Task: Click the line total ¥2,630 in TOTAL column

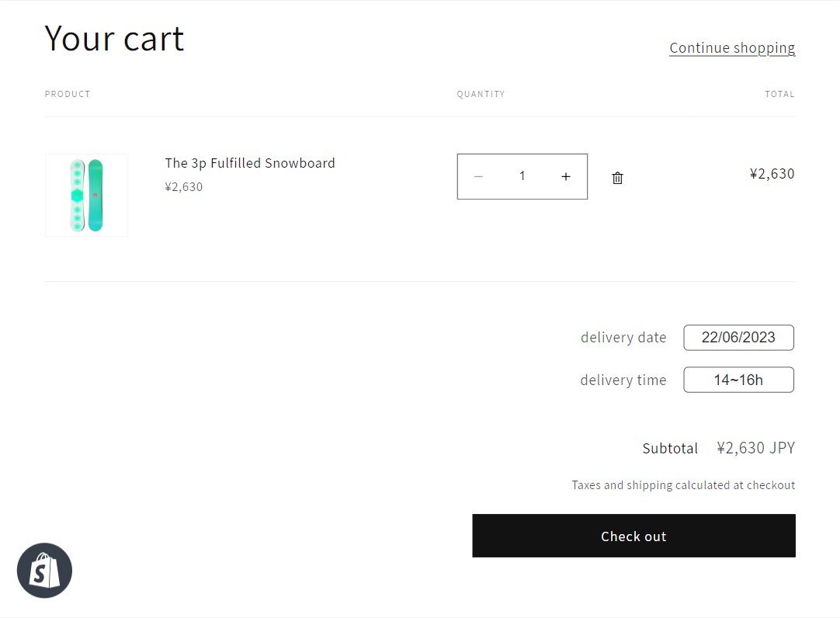Action: tap(772, 173)
